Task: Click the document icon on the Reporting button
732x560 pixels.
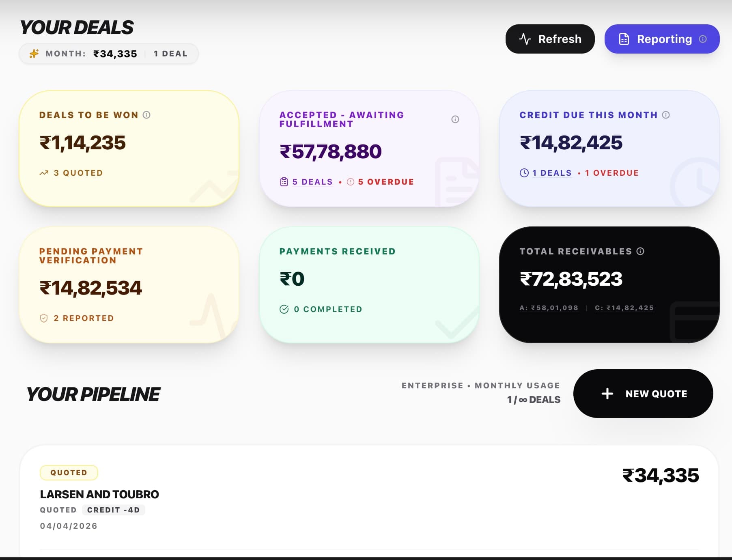Action: (624, 39)
